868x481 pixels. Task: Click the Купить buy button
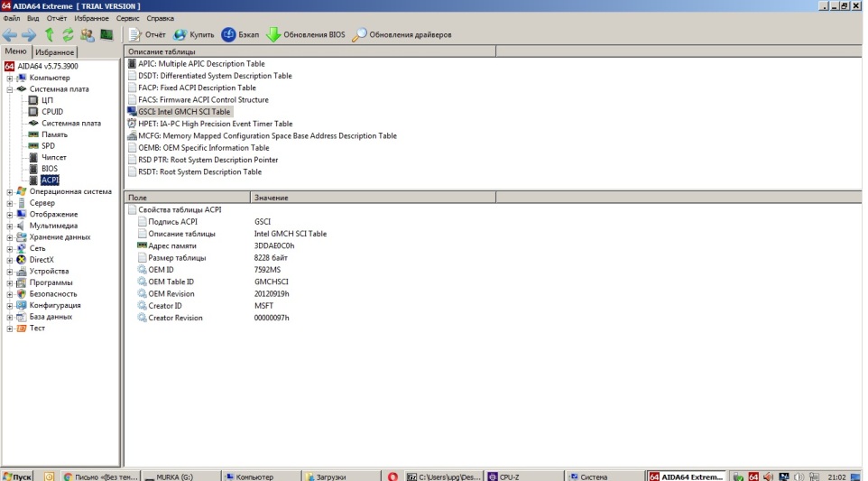pos(194,35)
